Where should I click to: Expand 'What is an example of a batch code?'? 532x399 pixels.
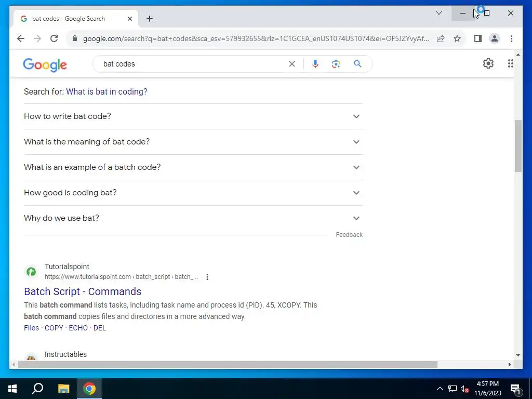(x=193, y=167)
